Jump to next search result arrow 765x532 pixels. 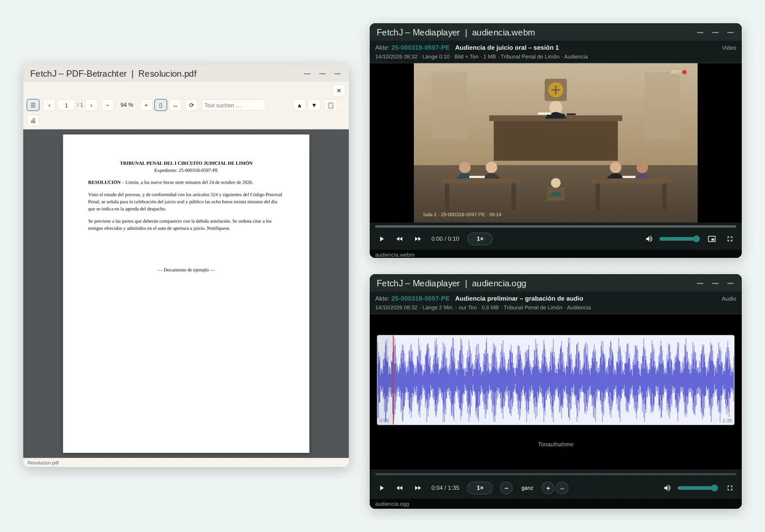314,105
